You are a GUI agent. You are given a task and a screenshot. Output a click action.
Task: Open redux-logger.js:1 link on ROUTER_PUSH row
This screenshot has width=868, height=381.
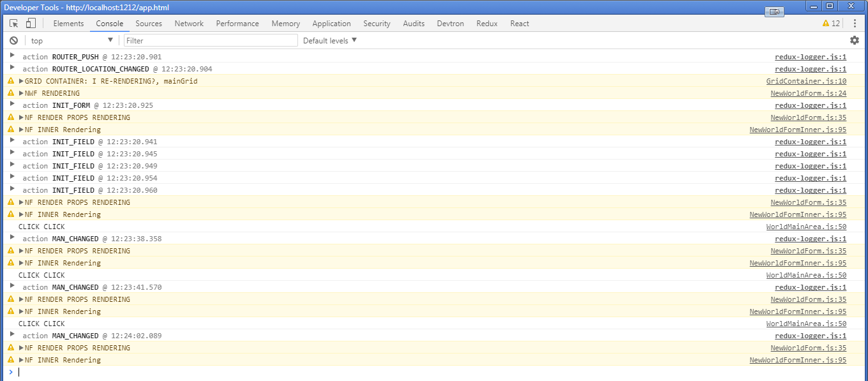pyautogui.click(x=811, y=57)
